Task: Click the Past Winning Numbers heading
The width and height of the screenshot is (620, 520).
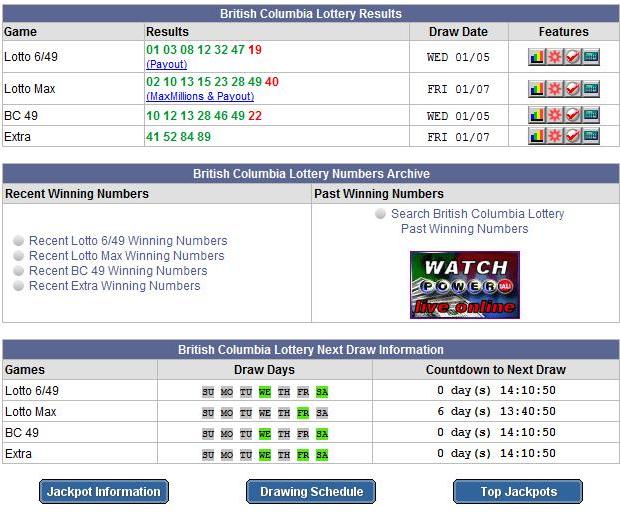Action: coord(379,194)
